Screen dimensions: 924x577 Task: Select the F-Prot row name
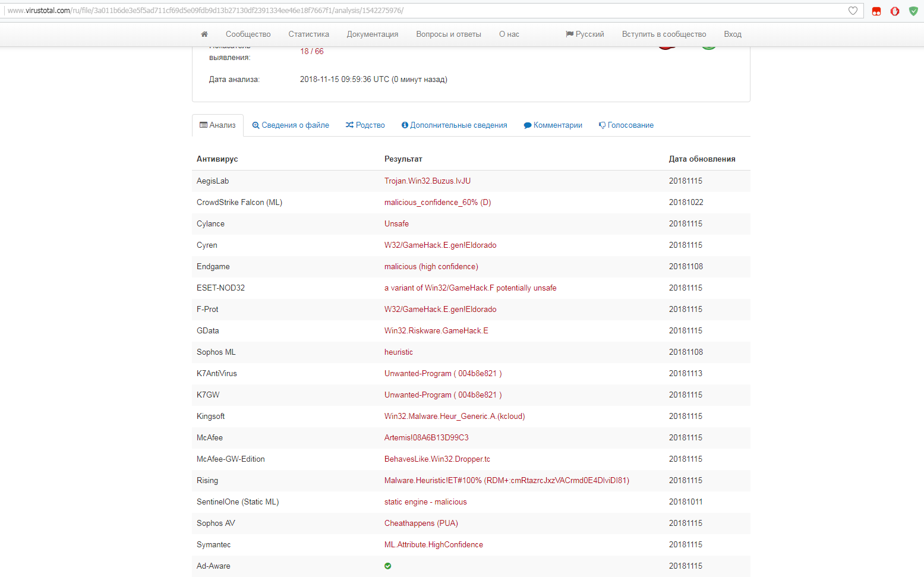[207, 310]
